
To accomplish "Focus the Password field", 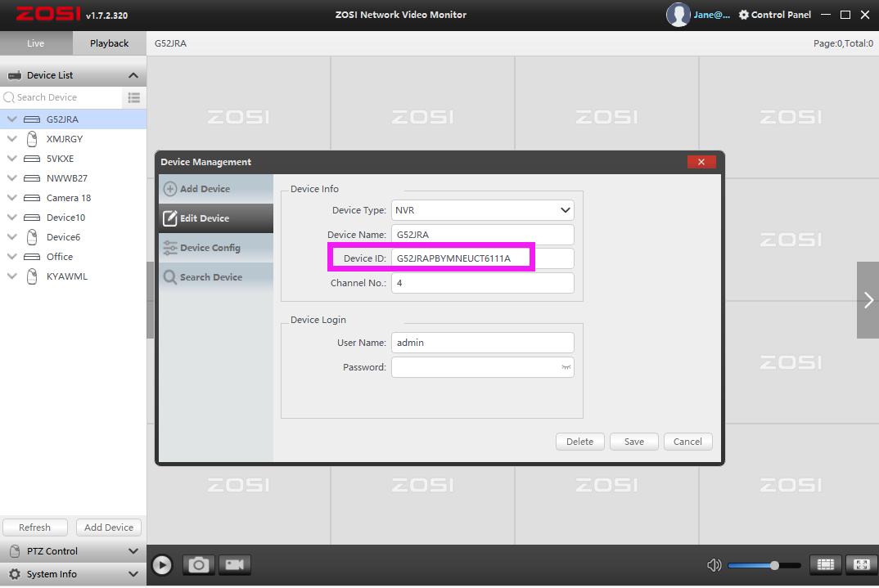I will (x=483, y=367).
